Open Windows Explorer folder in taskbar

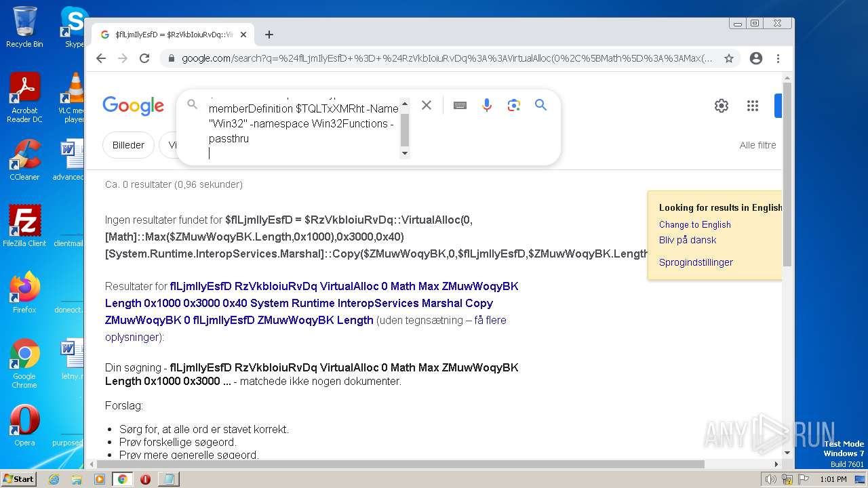(77, 479)
